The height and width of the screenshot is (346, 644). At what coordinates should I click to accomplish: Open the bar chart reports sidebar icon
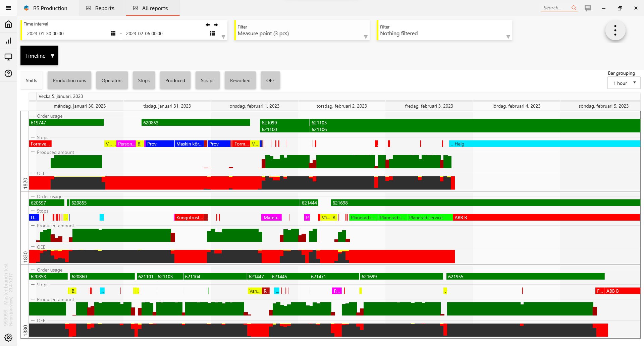(8, 41)
